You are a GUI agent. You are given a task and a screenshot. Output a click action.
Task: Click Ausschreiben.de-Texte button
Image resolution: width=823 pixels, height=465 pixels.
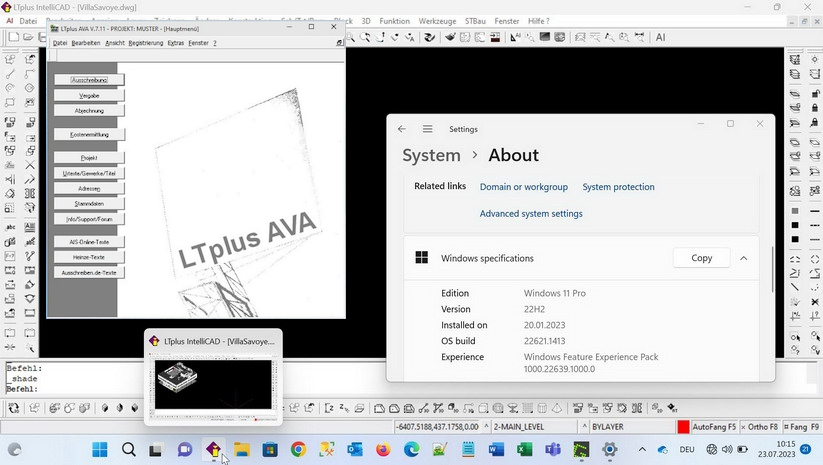(89, 272)
